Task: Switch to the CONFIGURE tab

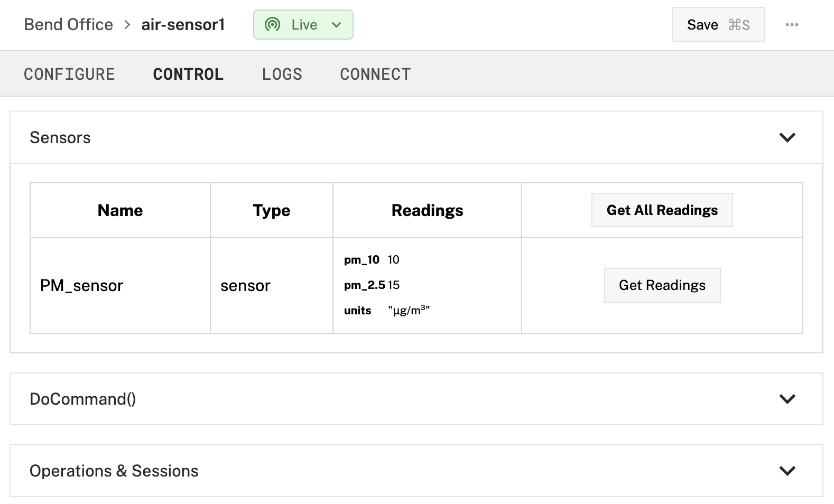Action: [x=69, y=74]
